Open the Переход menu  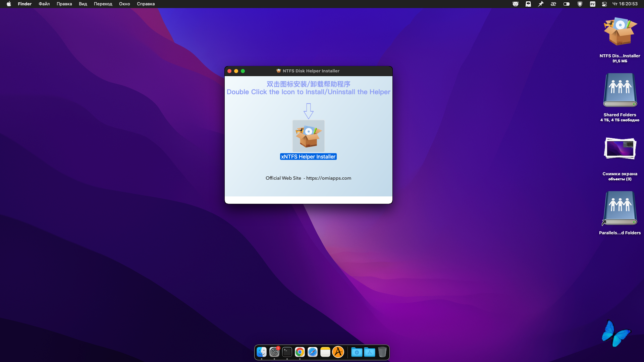pyautogui.click(x=103, y=4)
